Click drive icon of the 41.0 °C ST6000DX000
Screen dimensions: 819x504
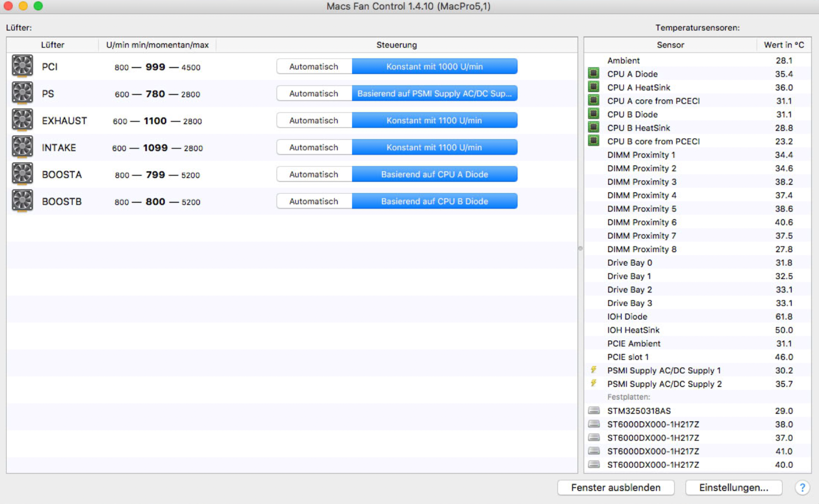pyautogui.click(x=594, y=451)
